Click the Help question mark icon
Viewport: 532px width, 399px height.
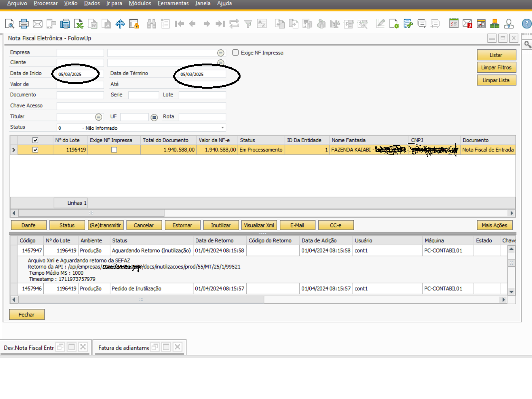[527, 24]
